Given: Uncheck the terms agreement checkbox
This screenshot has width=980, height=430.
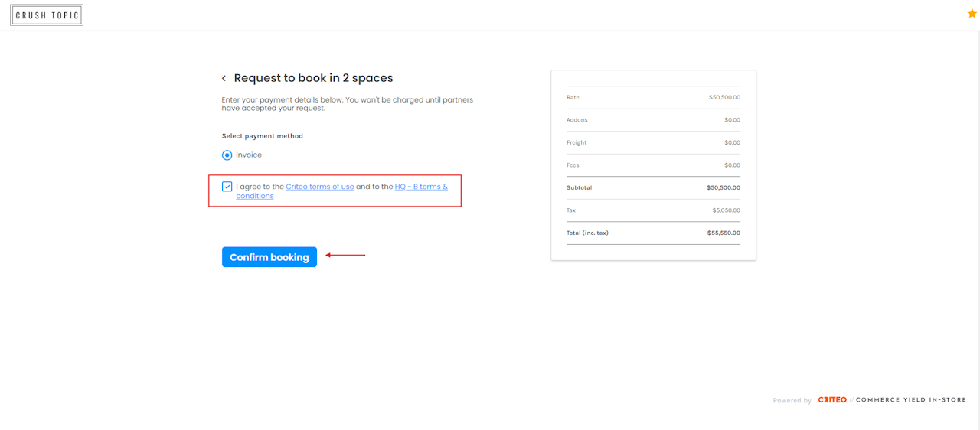Looking at the screenshot, I should click(227, 187).
